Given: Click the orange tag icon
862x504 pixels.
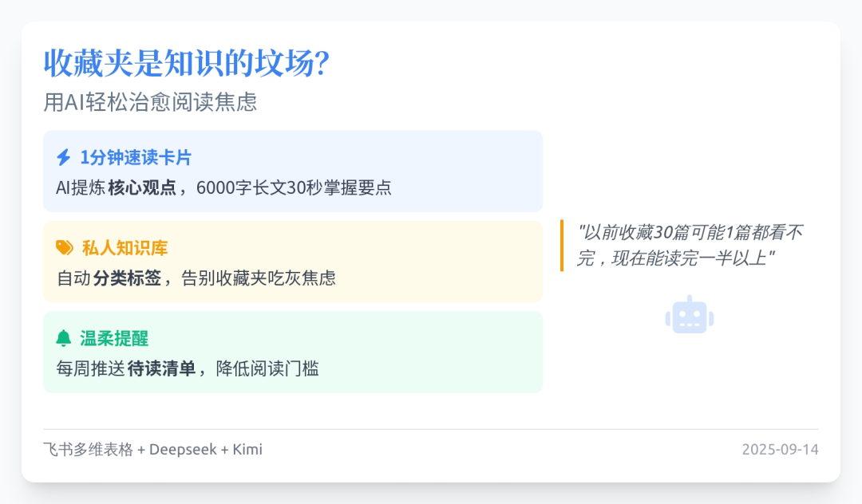Looking at the screenshot, I should pos(65,248).
